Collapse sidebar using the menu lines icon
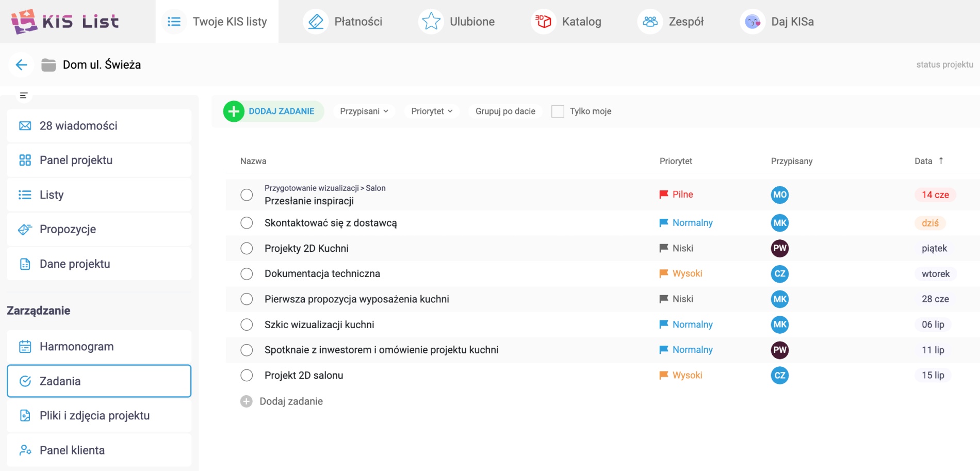The height and width of the screenshot is (471, 980). (23, 95)
